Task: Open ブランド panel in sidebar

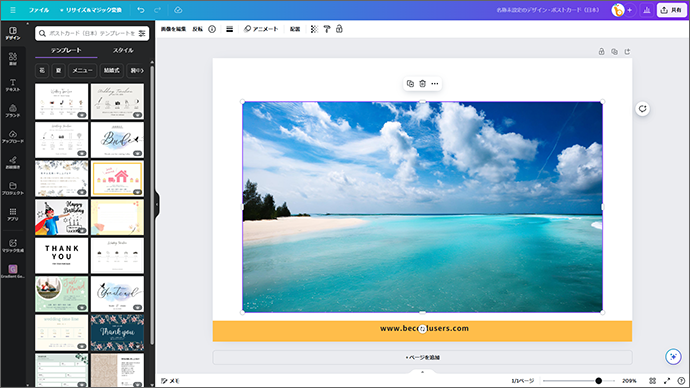Action: [13, 111]
